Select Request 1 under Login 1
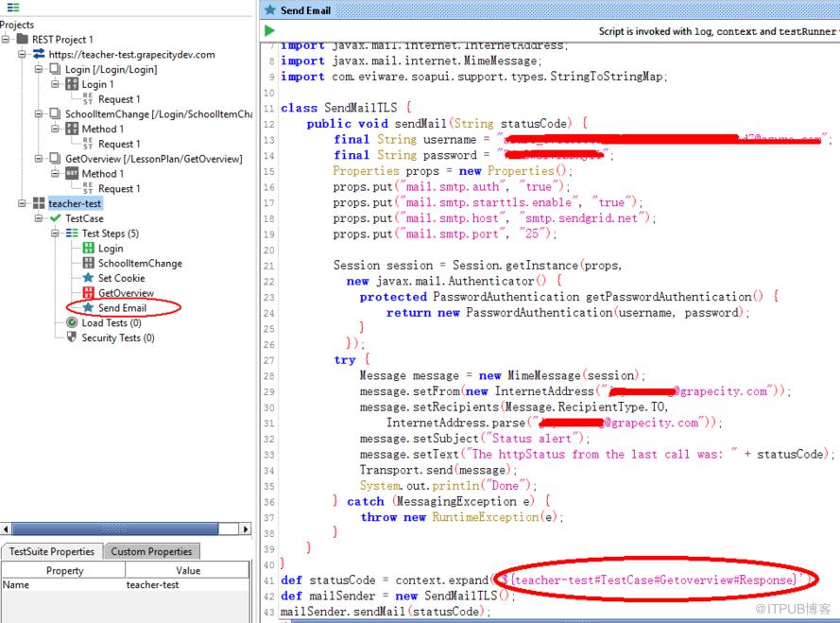 119,99
